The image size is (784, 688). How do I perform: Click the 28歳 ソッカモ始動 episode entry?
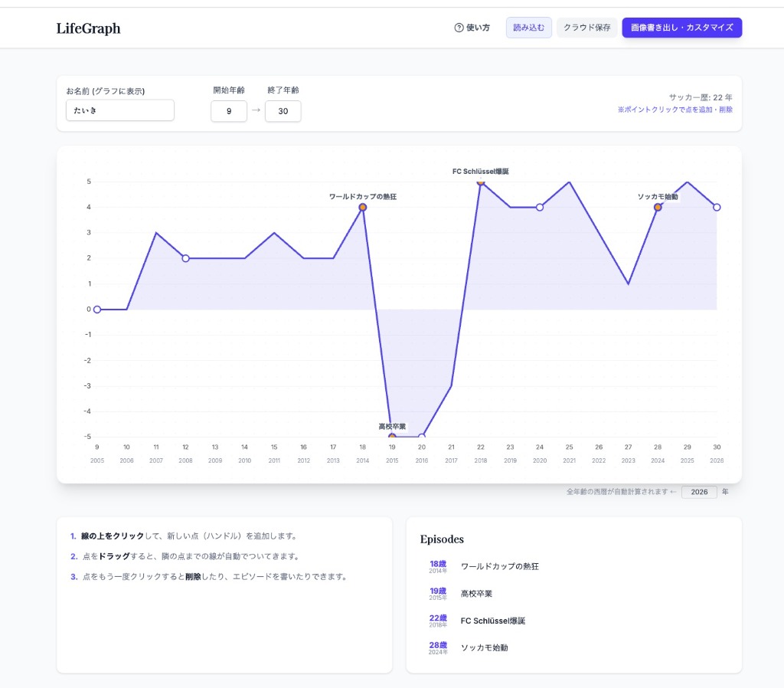click(x=483, y=647)
